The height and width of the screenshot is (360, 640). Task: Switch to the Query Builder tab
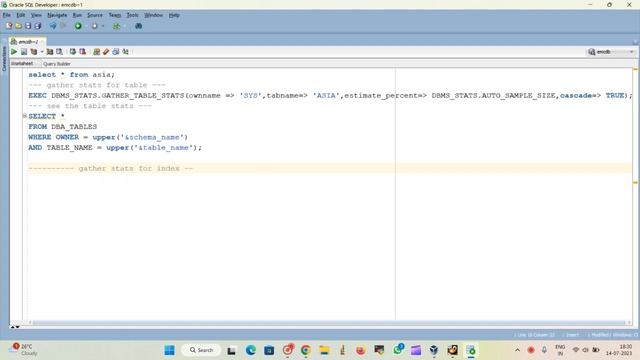[x=56, y=64]
